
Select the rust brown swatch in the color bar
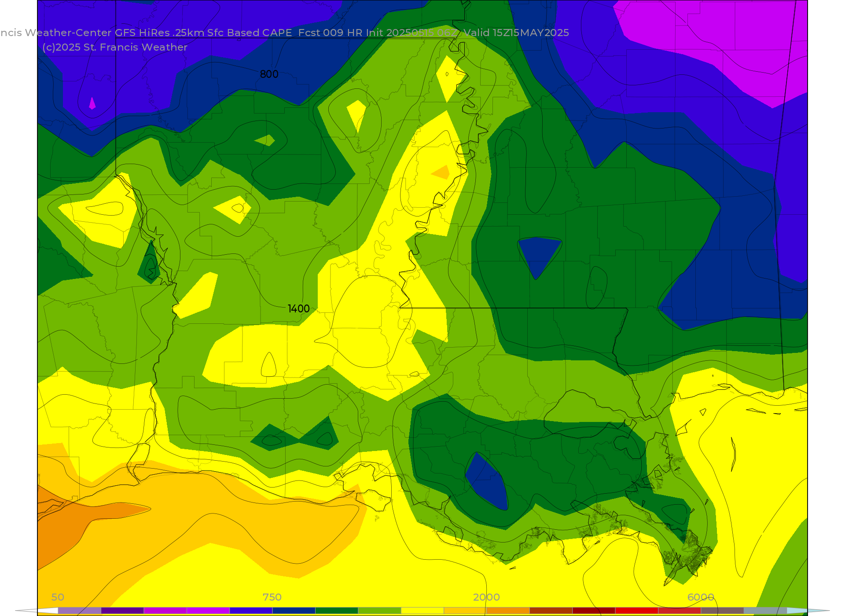point(551,611)
